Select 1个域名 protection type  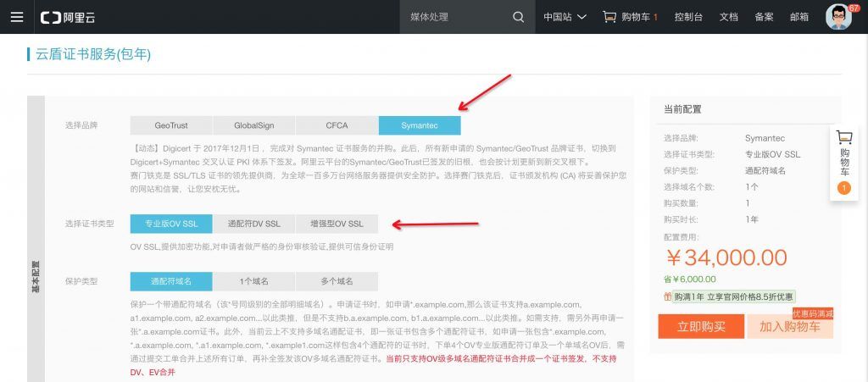[254, 281]
